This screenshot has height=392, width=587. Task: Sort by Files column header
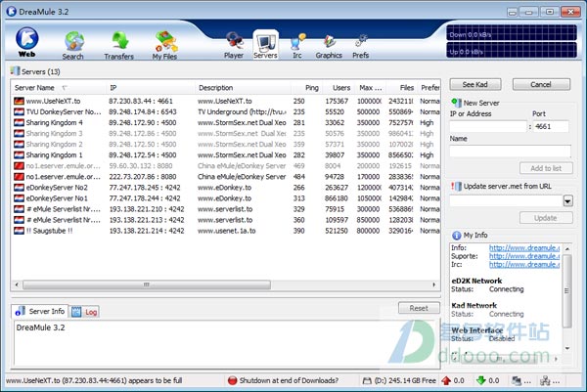[x=402, y=88]
